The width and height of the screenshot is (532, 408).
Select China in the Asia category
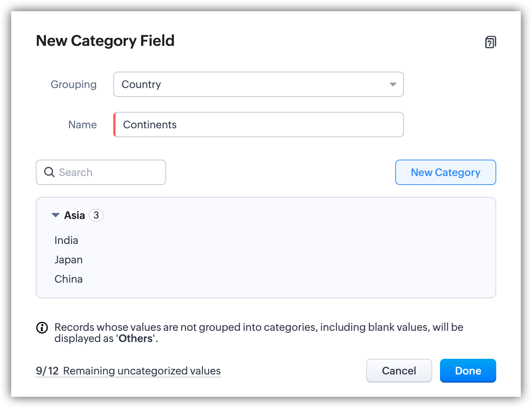[x=69, y=279]
